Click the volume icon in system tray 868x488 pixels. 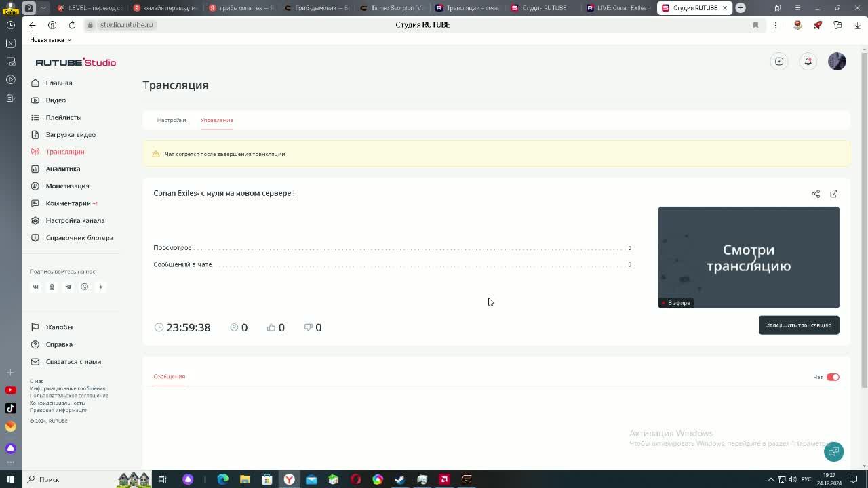click(793, 479)
